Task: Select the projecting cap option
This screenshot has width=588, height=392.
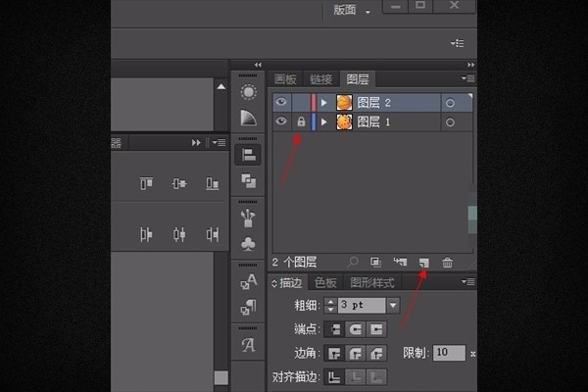Action: click(376, 329)
